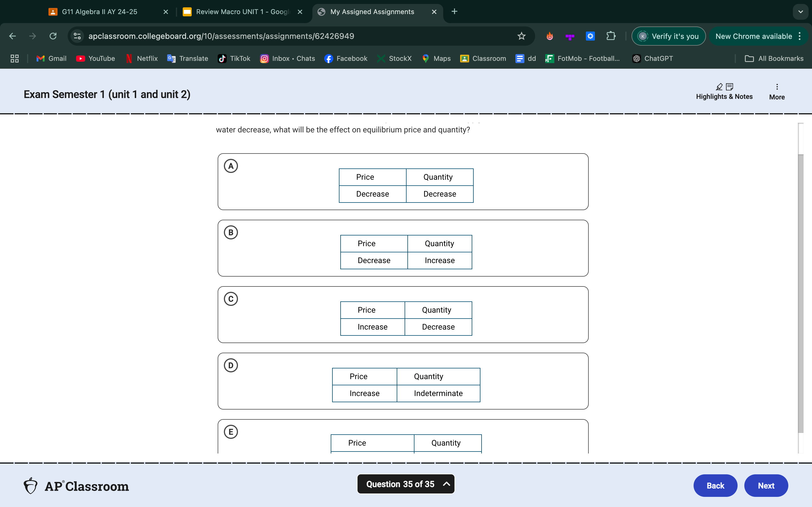The width and height of the screenshot is (812, 507).
Task: Click the AP Classroom home icon
Action: (30, 485)
